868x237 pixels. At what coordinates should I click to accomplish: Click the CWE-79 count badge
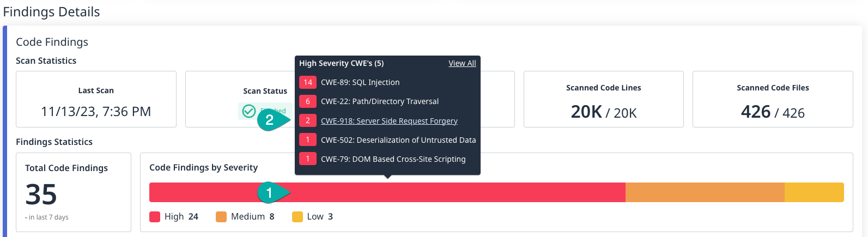pyautogui.click(x=308, y=159)
